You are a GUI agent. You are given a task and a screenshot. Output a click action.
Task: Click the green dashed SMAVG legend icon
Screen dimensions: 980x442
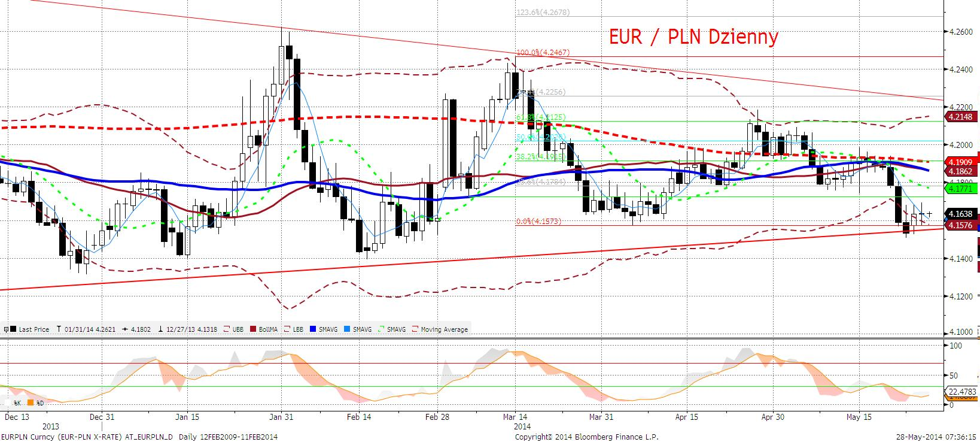(x=381, y=329)
